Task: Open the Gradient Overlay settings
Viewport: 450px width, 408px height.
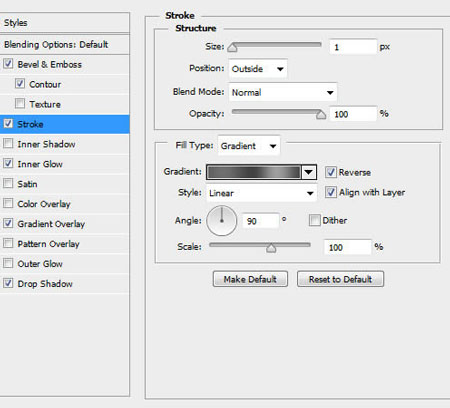Action: 51,224
